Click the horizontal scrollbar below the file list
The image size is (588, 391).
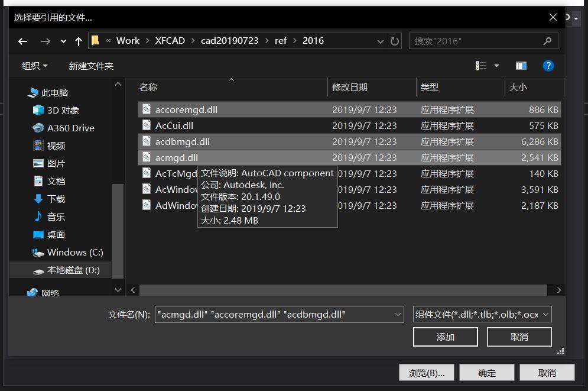tap(345, 290)
